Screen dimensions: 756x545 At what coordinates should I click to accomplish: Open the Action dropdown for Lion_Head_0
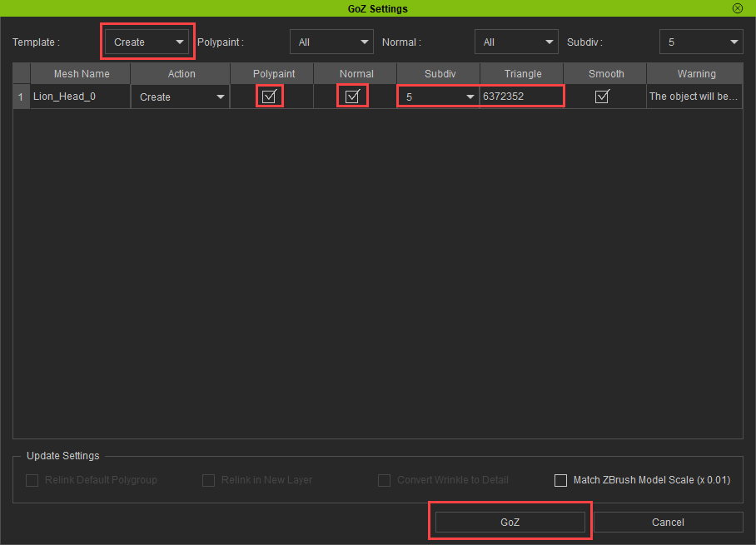[x=181, y=97]
